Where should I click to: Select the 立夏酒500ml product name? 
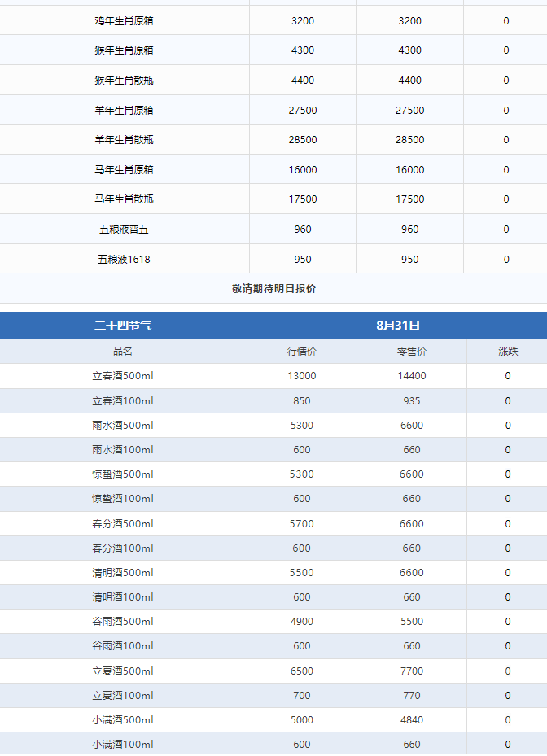click(x=123, y=671)
